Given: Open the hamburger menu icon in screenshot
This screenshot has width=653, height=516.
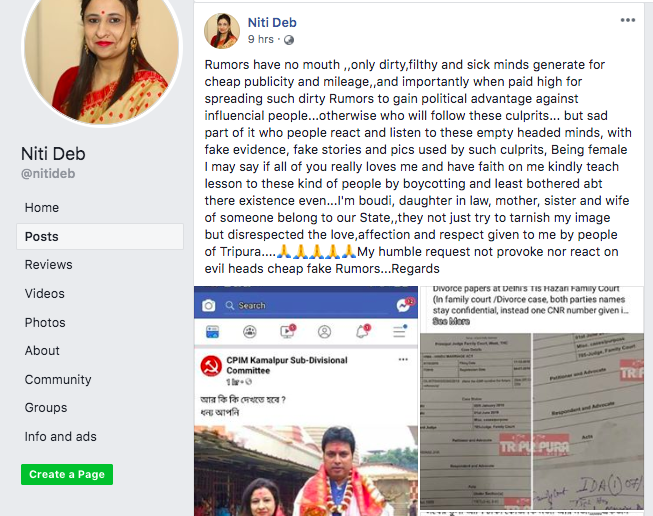Looking at the screenshot, I should point(399,332).
